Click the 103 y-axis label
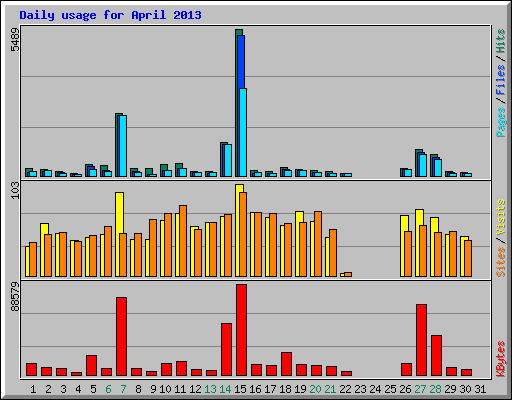Screen dimensions: 512x400 (15, 191)
